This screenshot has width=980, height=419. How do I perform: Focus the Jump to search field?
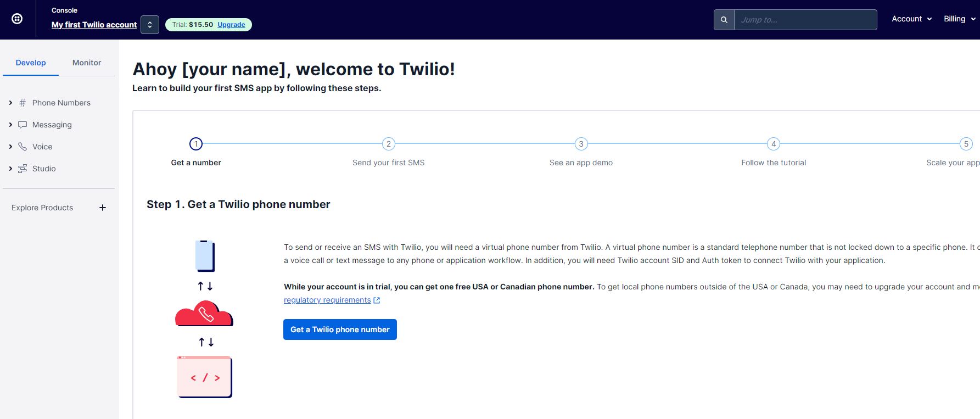(805, 20)
